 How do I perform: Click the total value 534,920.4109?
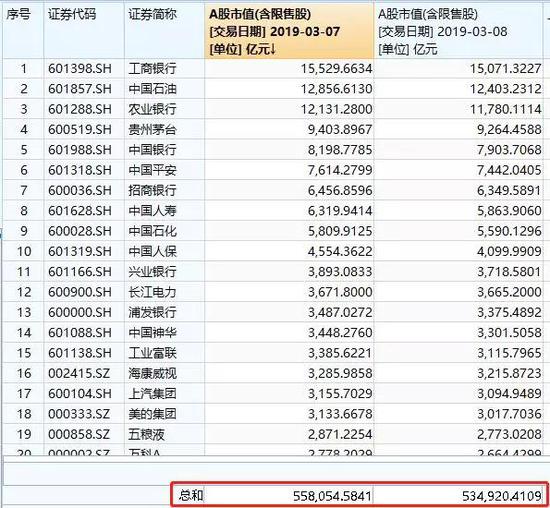502,496
